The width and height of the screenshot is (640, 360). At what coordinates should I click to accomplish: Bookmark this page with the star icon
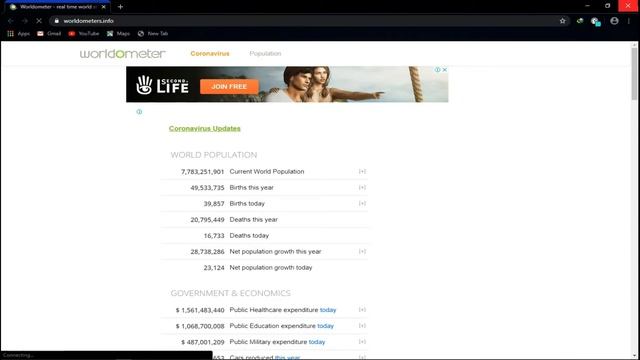coord(562,21)
